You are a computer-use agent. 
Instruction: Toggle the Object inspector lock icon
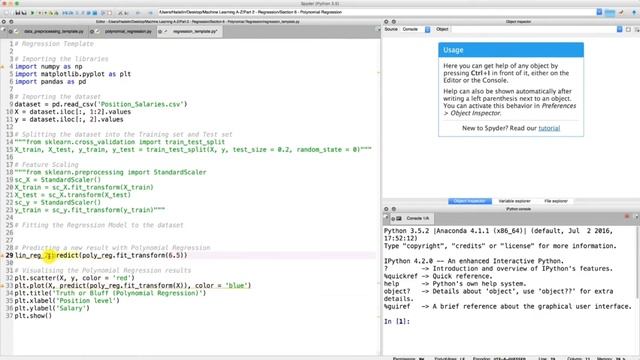tap(628, 29)
